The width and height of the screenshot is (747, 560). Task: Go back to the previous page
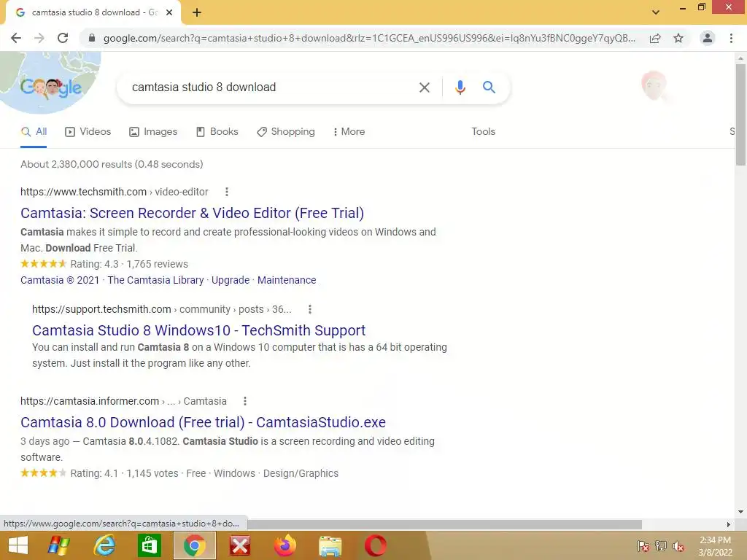click(16, 38)
